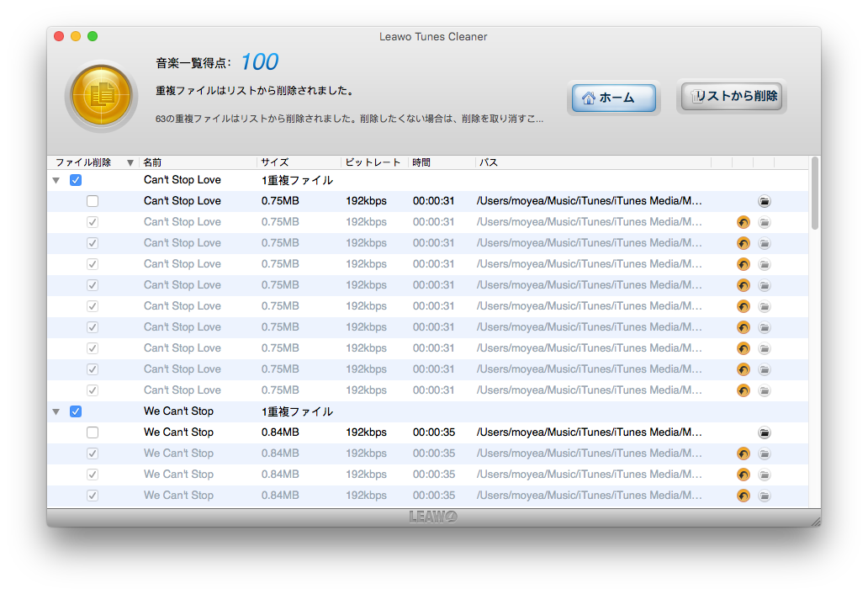Click the house icon on Home button
Image resolution: width=868 pixels, height=594 pixels.
[x=589, y=98]
